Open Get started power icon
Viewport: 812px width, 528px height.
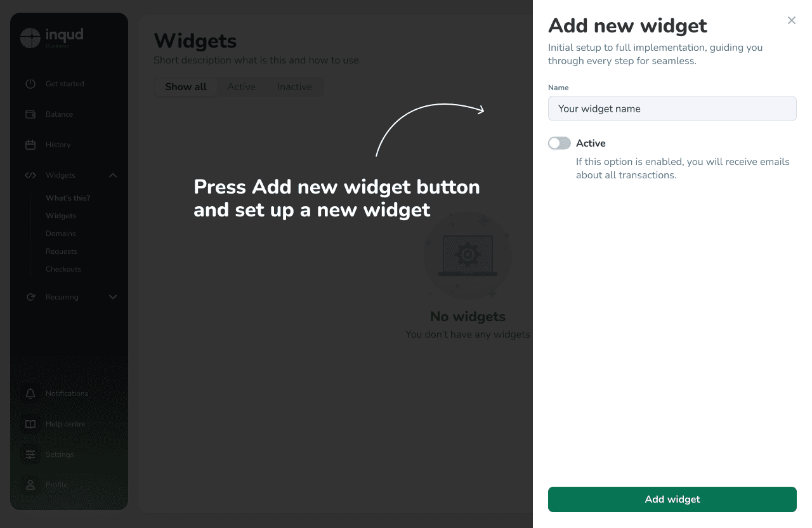pos(30,84)
